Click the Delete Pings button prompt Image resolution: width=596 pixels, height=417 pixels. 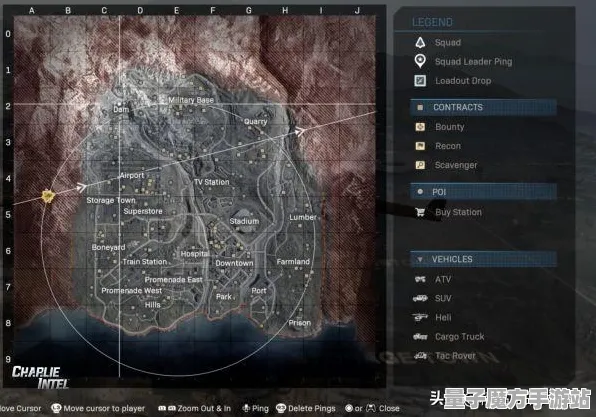click(306, 408)
